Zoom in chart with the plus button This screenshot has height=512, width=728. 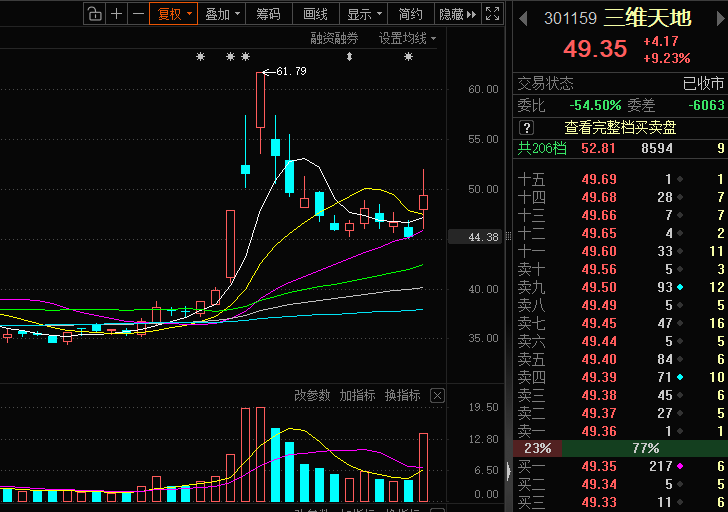pos(117,14)
